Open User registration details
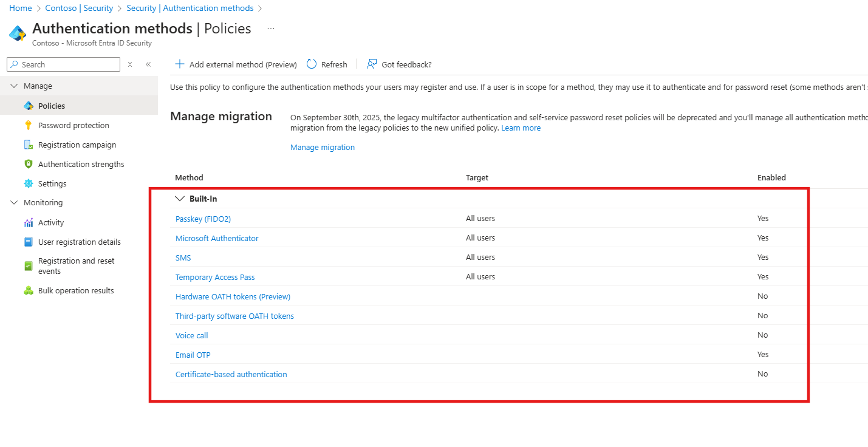 click(x=80, y=242)
